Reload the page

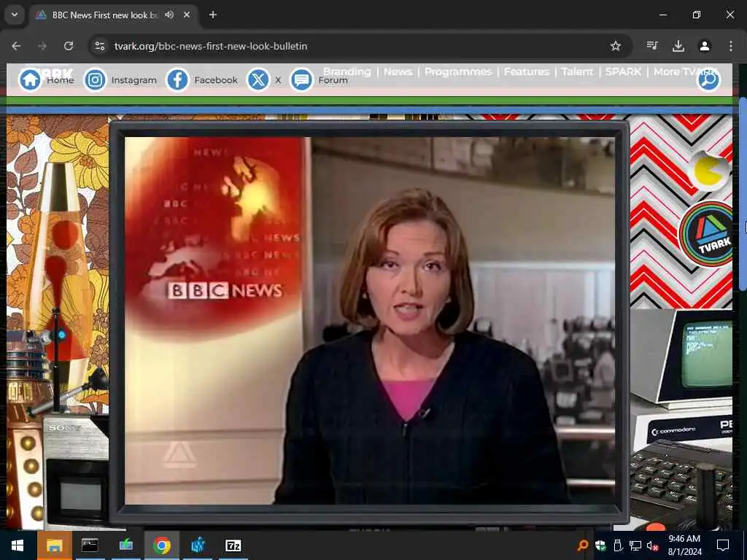[x=69, y=46]
